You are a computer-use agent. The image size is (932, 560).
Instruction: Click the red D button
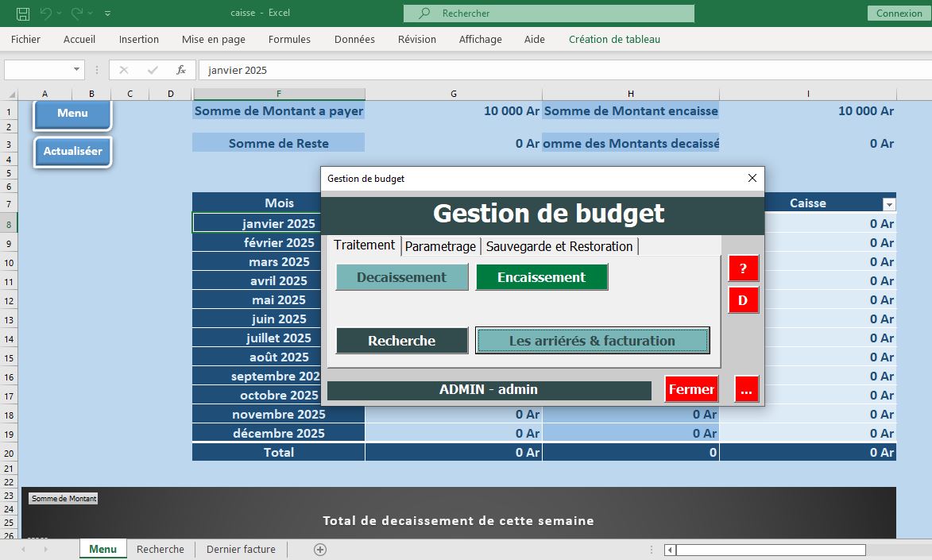(743, 300)
